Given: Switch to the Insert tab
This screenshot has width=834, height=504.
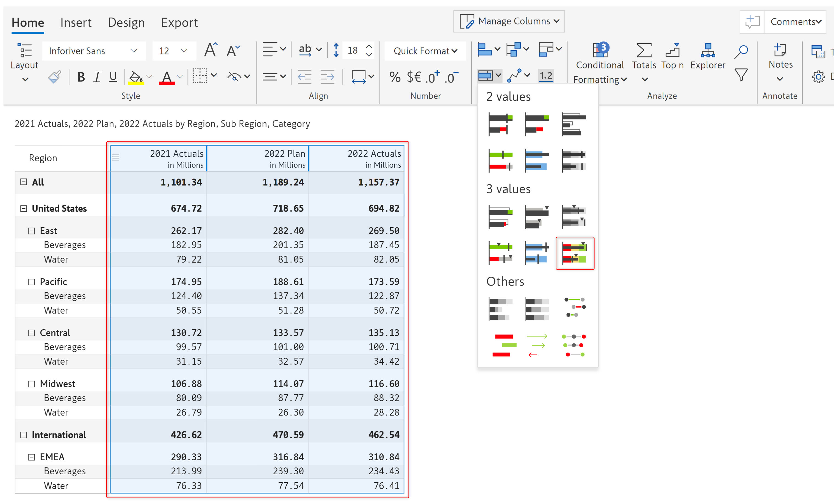Looking at the screenshot, I should click(76, 23).
